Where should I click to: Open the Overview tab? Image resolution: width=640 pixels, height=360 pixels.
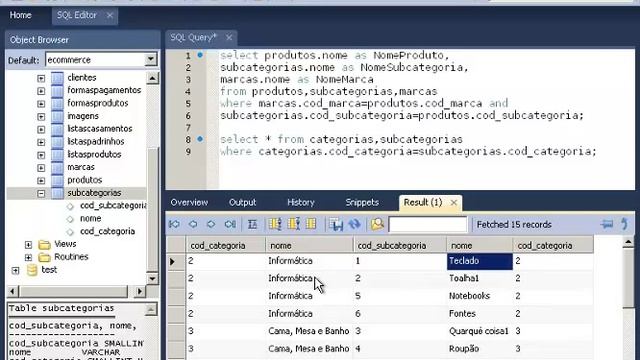click(189, 202)
